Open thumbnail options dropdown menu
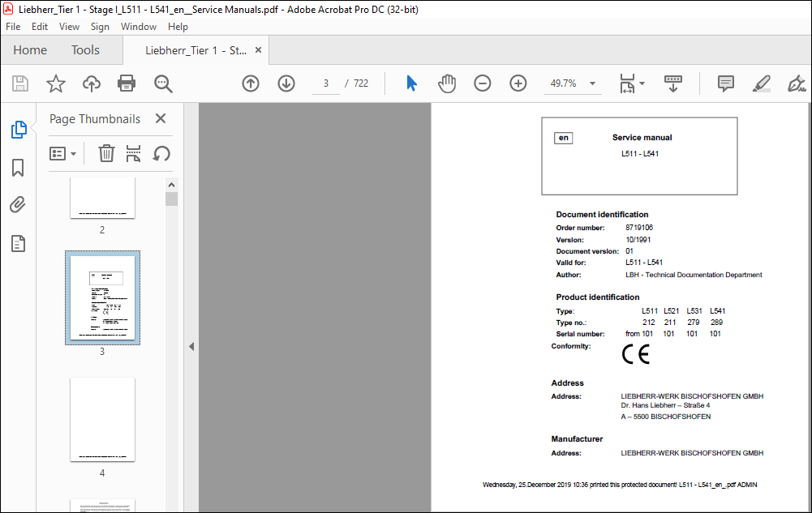The width and height of the screenshot is (812, 513). 62,154
